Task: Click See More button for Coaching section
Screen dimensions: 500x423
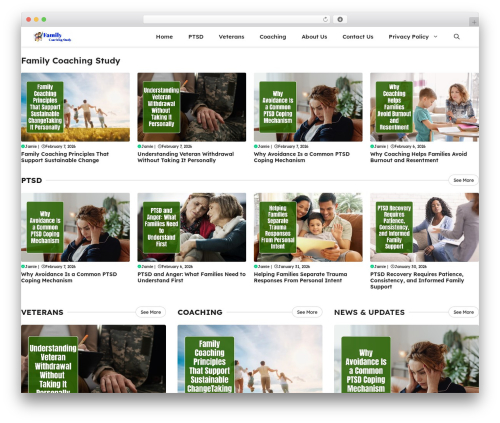Action: [x=307, y=312]
